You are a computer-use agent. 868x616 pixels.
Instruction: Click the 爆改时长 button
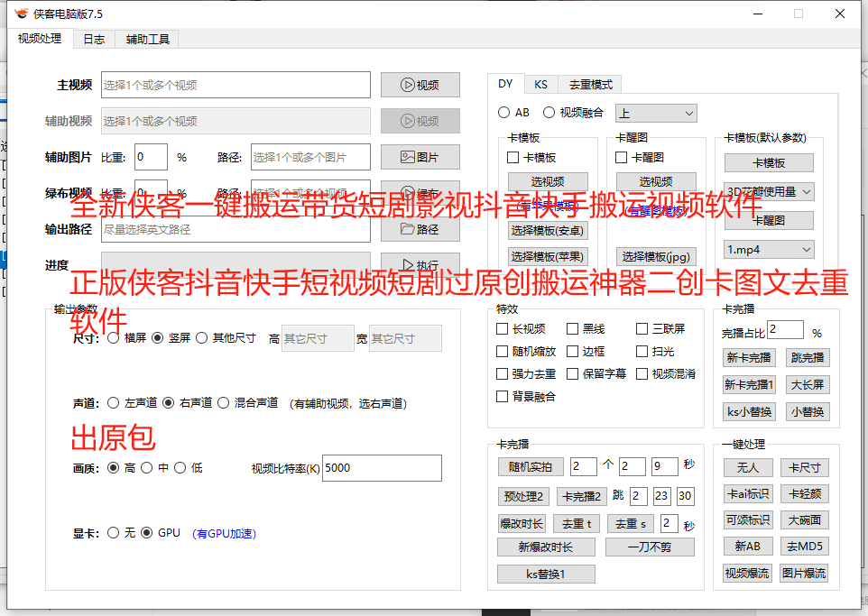[522, 523]
